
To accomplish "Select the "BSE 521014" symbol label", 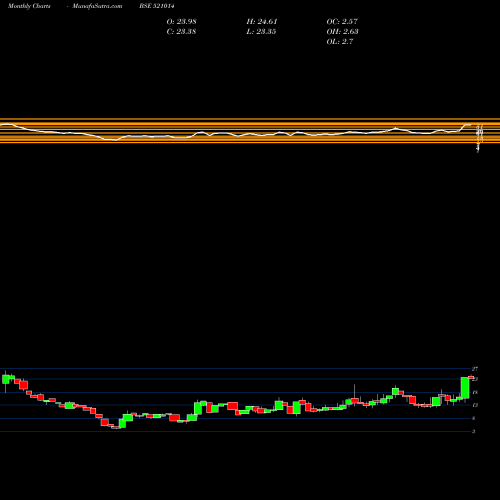I will (157, 6).
